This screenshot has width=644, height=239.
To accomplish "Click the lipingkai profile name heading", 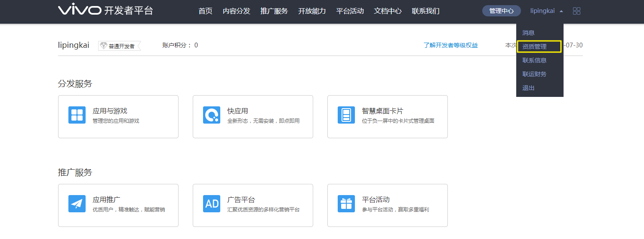I will tap(74, 45).
